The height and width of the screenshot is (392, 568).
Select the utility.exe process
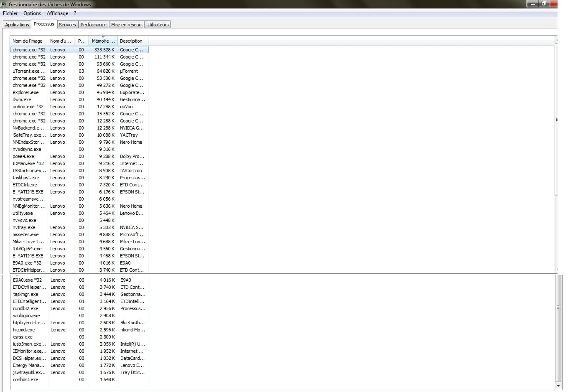point(79,213)
